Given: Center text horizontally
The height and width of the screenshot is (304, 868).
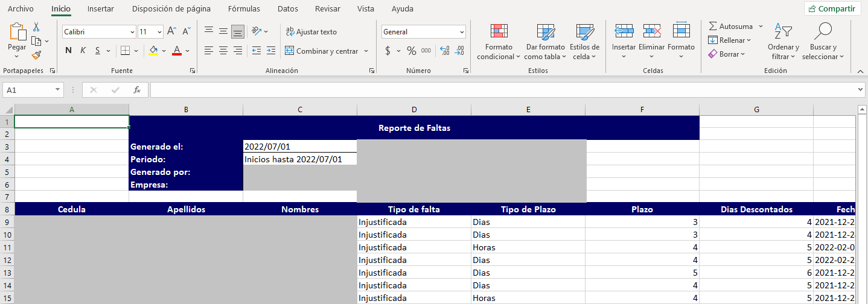Looking at the screenshot, I should 223,51.
